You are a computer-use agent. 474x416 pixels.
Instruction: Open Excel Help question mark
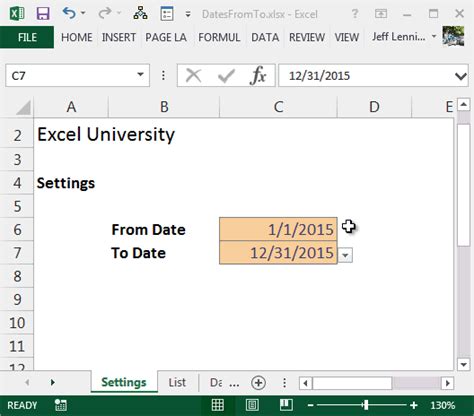pos(355,14)
